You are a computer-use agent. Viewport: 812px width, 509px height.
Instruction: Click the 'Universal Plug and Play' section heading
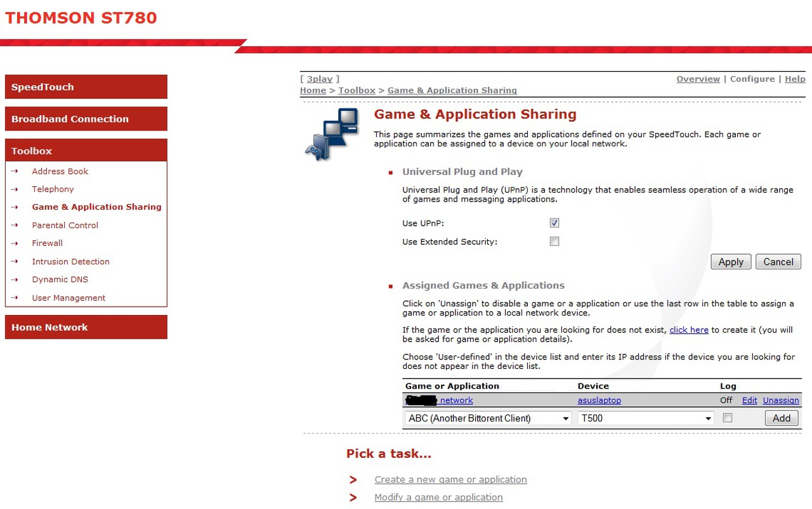[x=462, y=172]
